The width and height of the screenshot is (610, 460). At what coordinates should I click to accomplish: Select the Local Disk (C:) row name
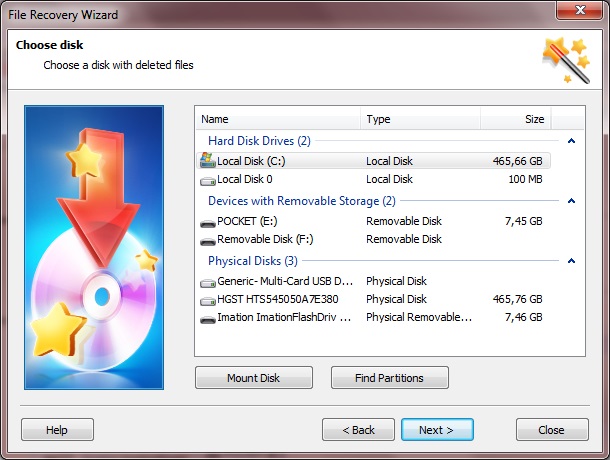tap(251, 161)
